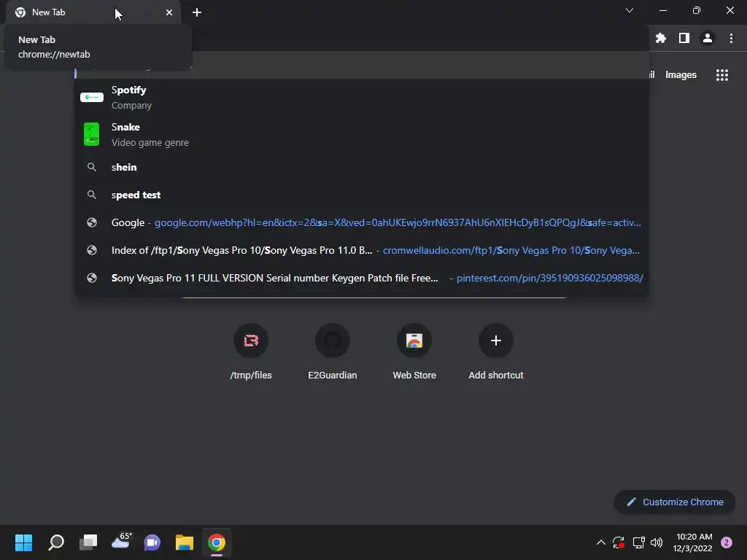Open a new tab with plus button
747x560 pixels.
point(197,12)
